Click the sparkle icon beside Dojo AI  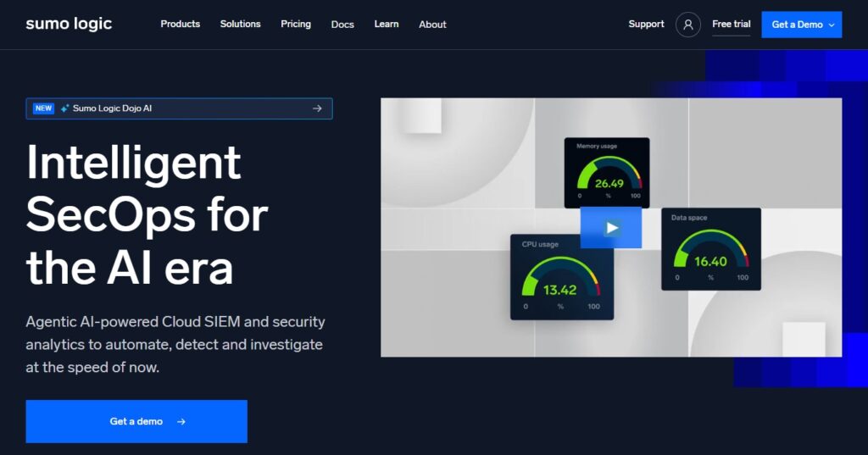point(65,108)
